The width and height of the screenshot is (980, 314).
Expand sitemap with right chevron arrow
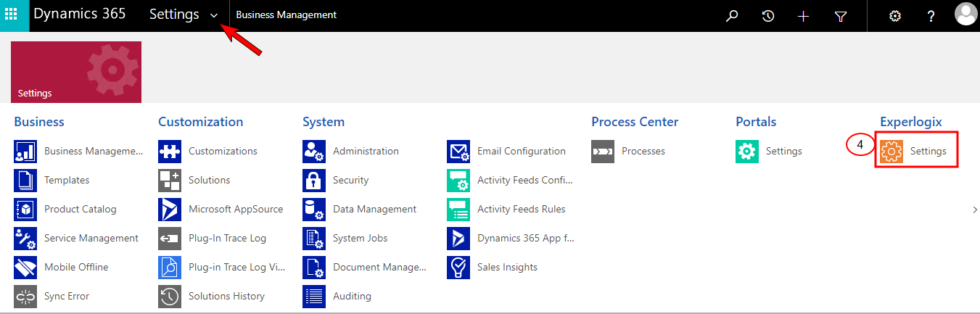(975, 210)
